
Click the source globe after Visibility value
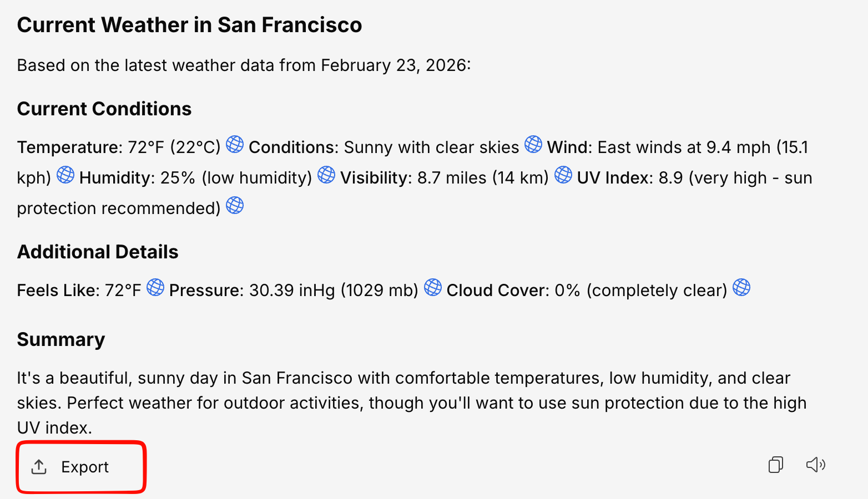563,175
